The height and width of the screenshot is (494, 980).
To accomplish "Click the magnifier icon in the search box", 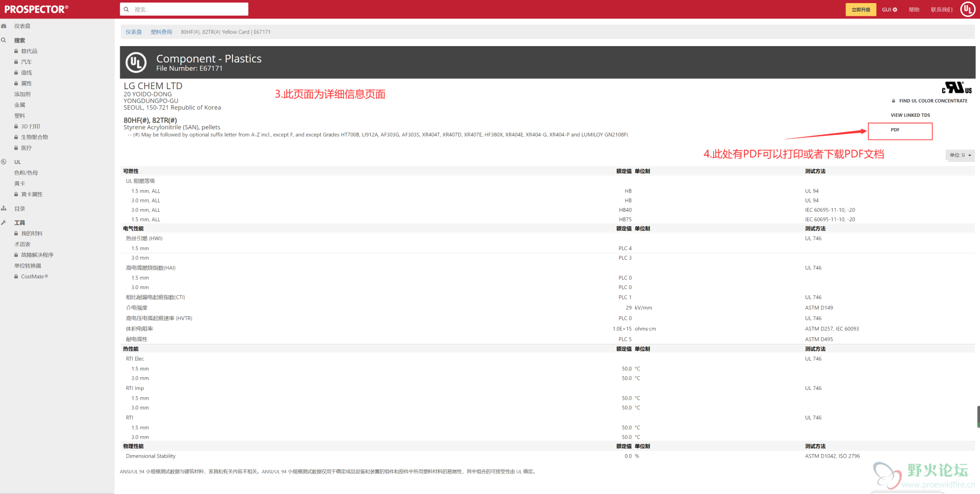I will (x=126, y=9).
